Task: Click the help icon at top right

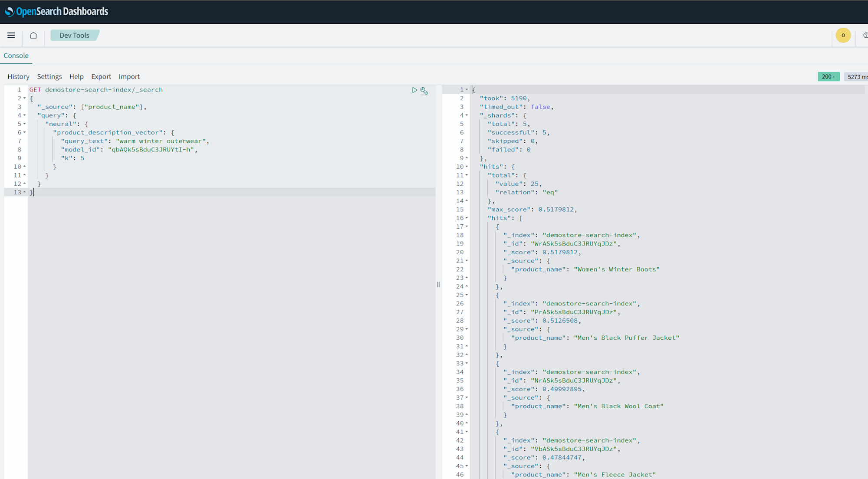Action: point(865,36)
